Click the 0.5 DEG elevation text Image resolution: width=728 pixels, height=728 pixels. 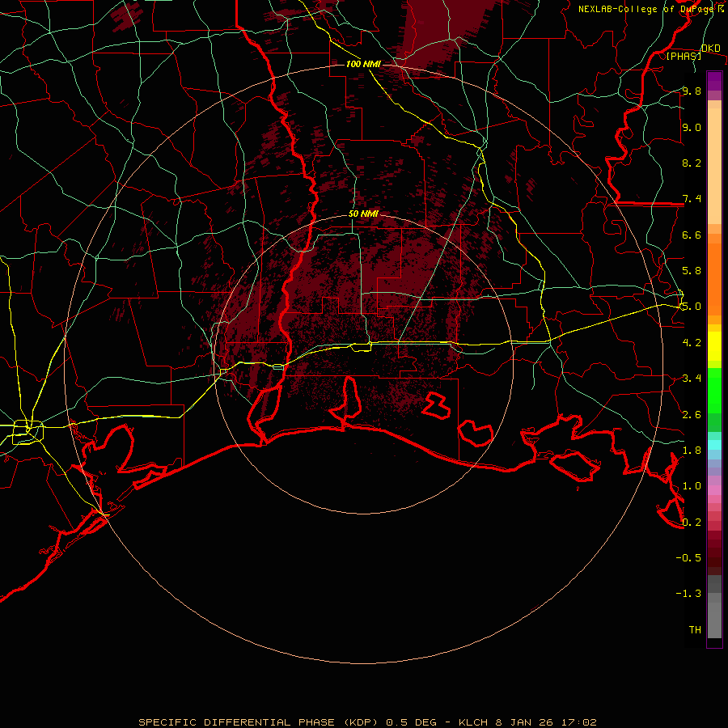coord(412,722)
